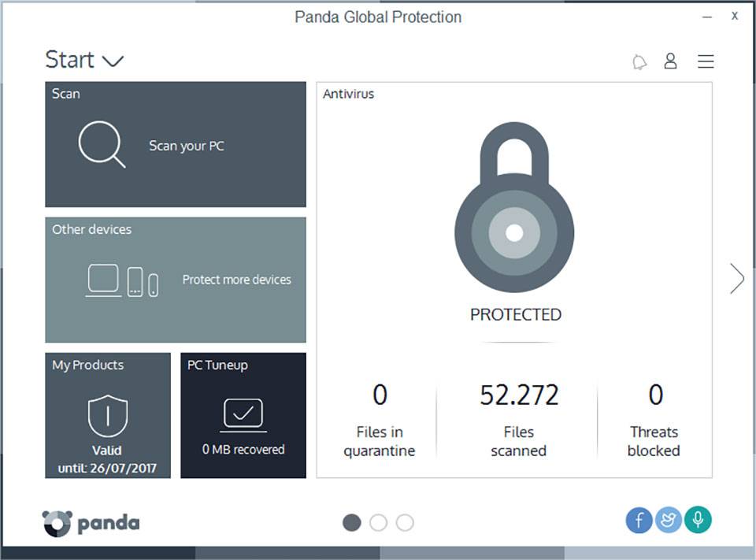756x560 pixels.
Task: Click the padlock Protected icon
Action: pyautogui.click(x=514, y=207)
